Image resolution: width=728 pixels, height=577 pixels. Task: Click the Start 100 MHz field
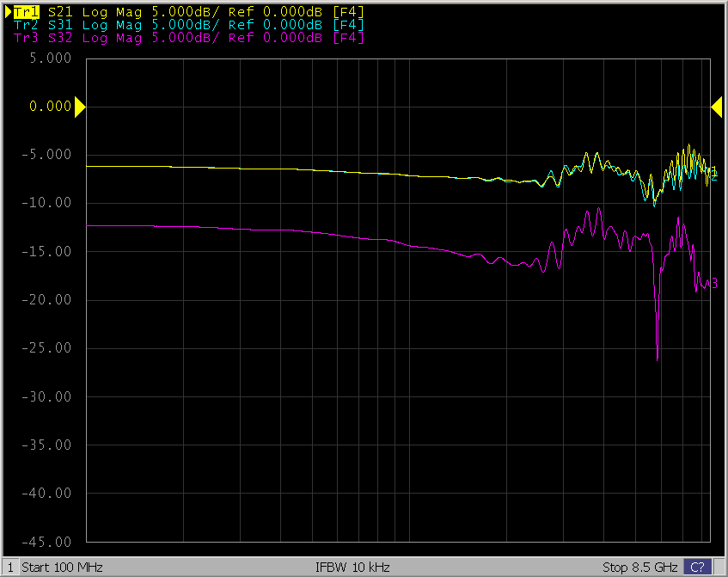[62, 568]
